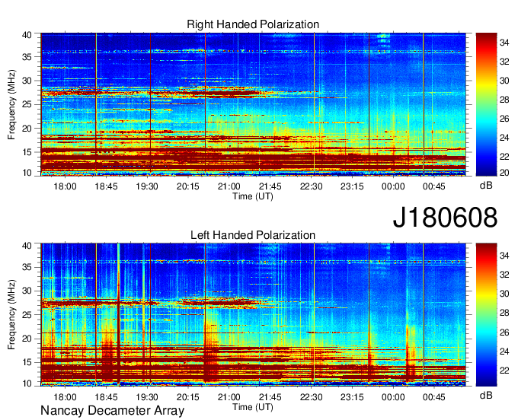Select the bottom spectrogram color bar

(x=486, y=315)
